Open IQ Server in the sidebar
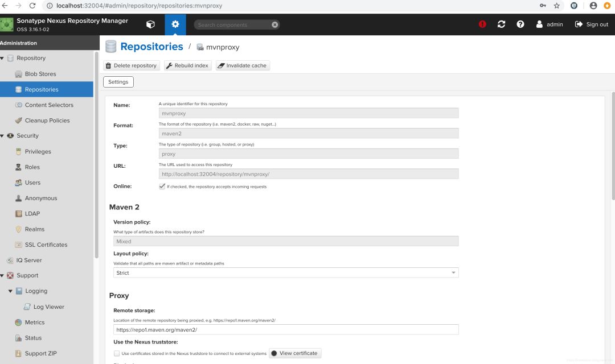 (x=28, y=260)
